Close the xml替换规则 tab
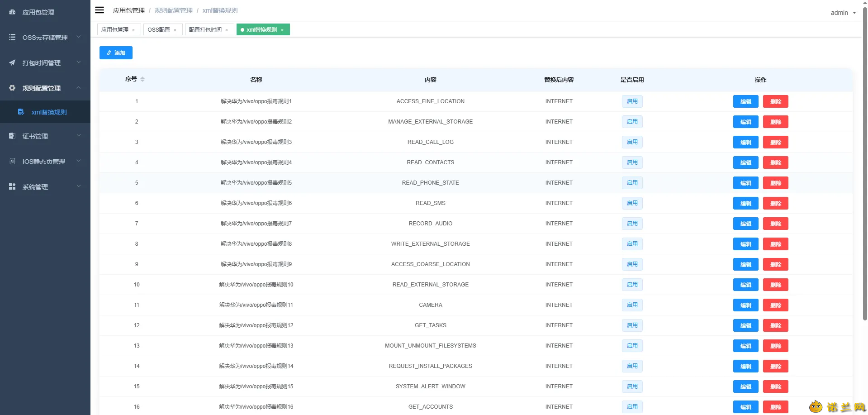The height and width of the screenshot is (415, 868). click(x=282, y=30)
